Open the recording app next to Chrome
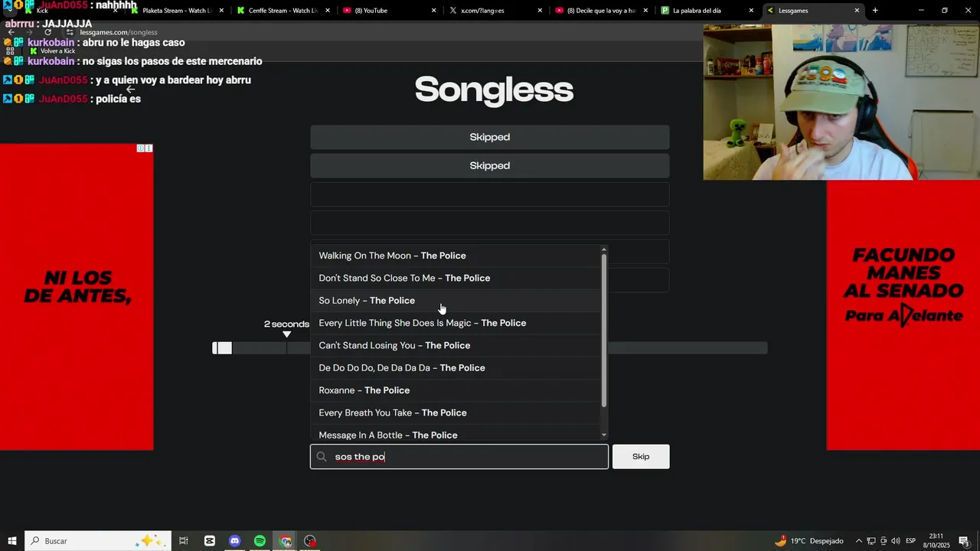 (310, 541)
